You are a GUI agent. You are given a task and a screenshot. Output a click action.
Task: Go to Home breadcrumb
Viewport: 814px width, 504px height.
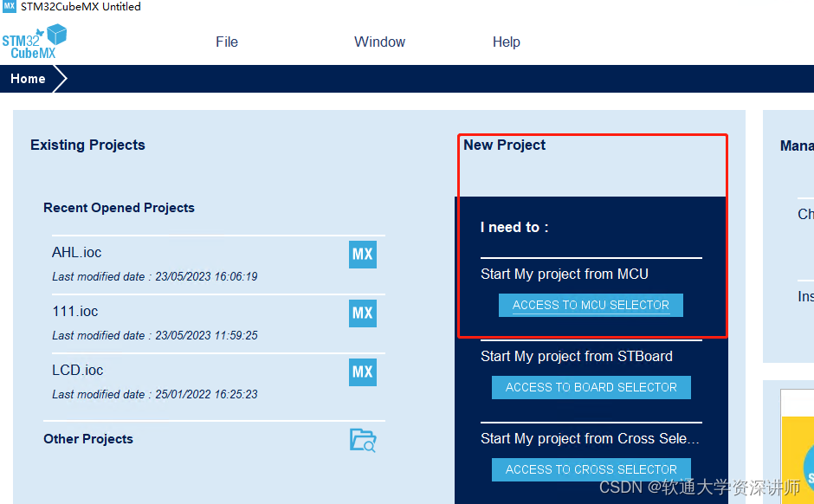28,79
